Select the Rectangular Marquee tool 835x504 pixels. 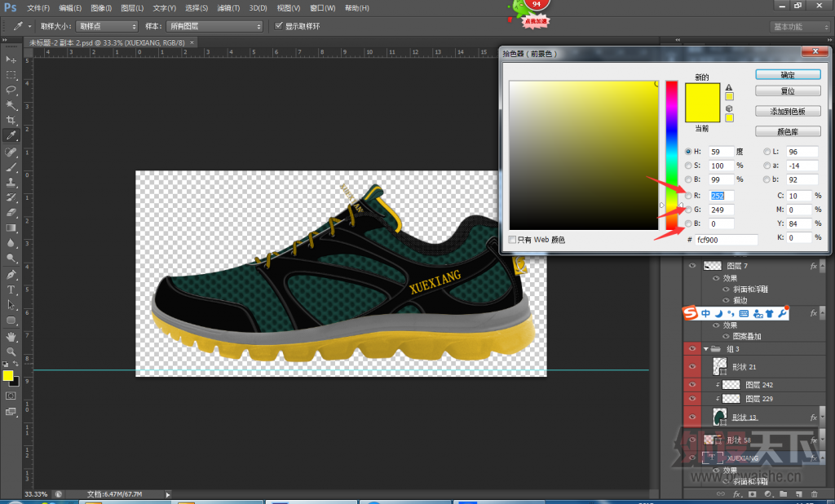tap(11, 74)
